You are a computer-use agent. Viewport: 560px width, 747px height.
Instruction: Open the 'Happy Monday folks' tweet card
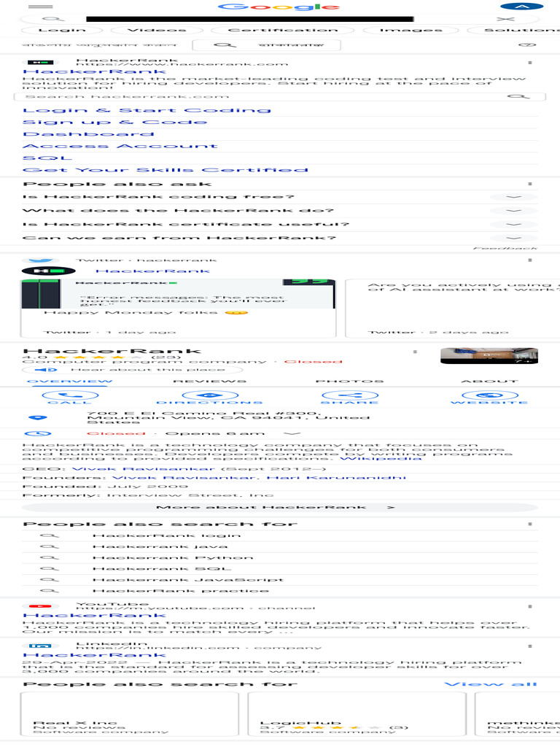pyautogui.click(x=178, y=309)
